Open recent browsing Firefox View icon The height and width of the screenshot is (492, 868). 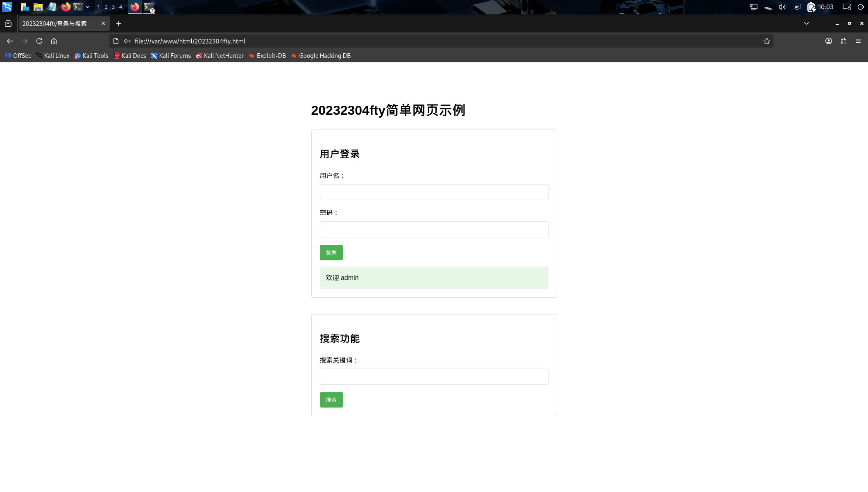(8, 24)
